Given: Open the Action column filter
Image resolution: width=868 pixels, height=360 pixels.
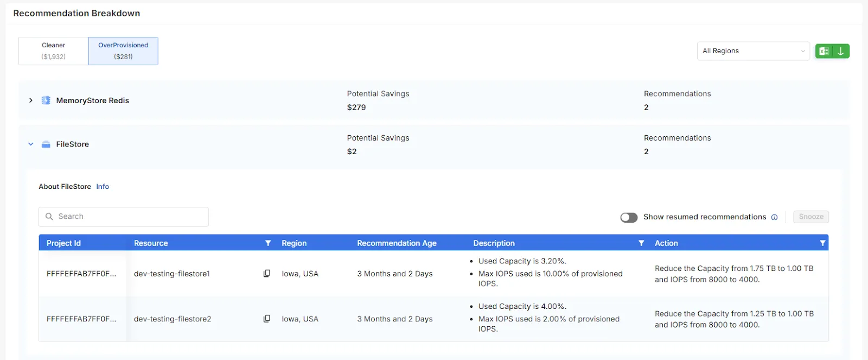Looking at the screenshot, I should coord(822,243).
